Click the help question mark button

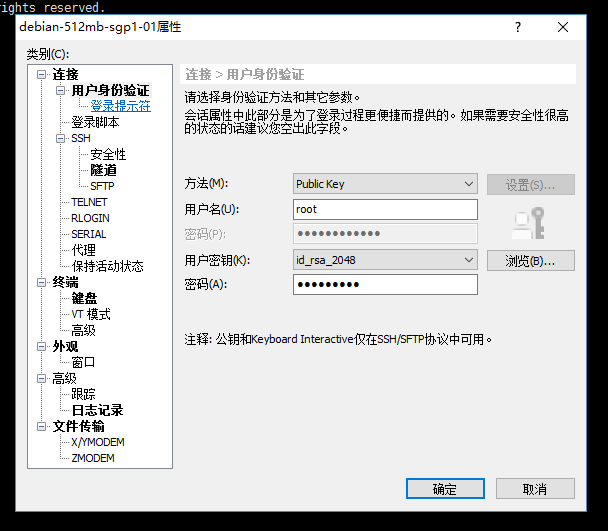click(x=518, y=28)
